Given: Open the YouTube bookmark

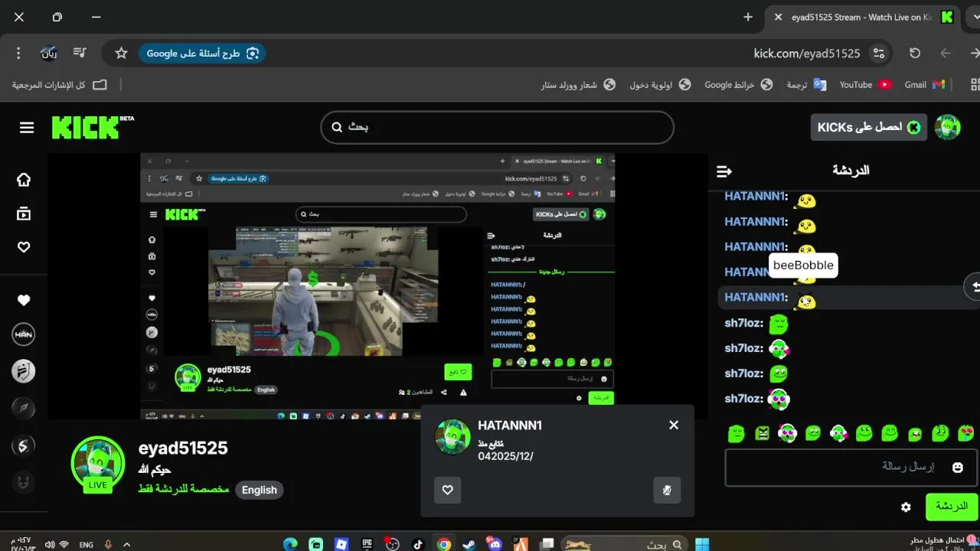Looking at the screenshot, I should [x=865, y=85].
